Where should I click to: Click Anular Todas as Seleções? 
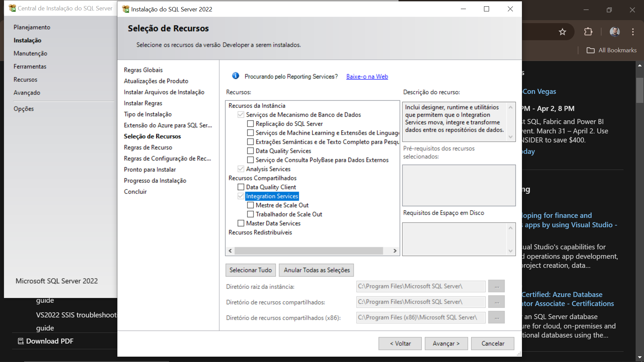point(317,270)
